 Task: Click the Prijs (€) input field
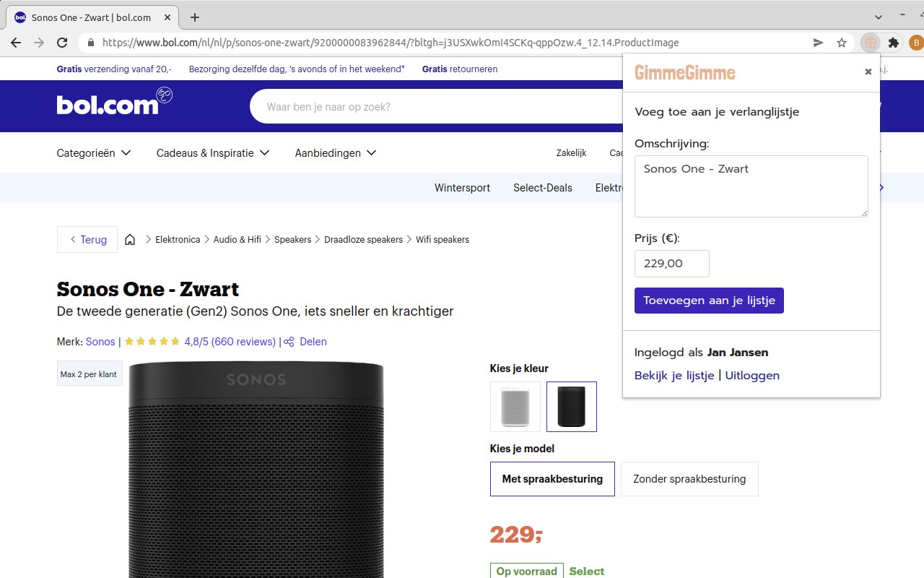672,264
